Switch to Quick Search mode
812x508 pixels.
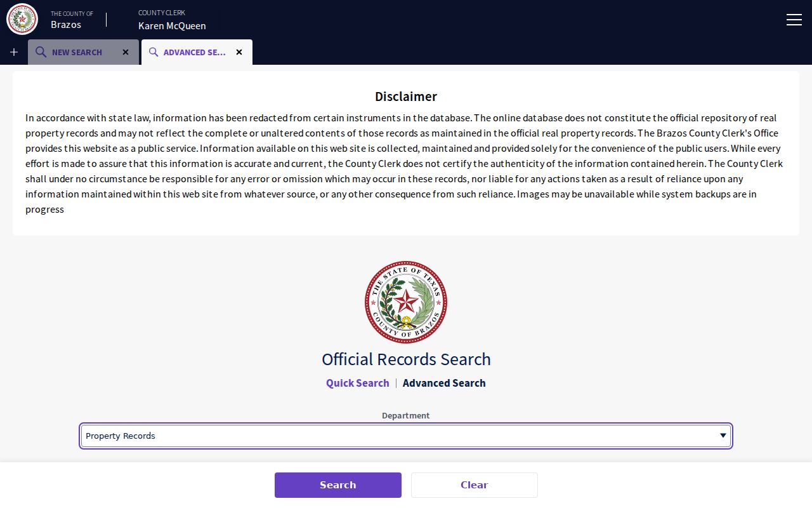[358, 383]
